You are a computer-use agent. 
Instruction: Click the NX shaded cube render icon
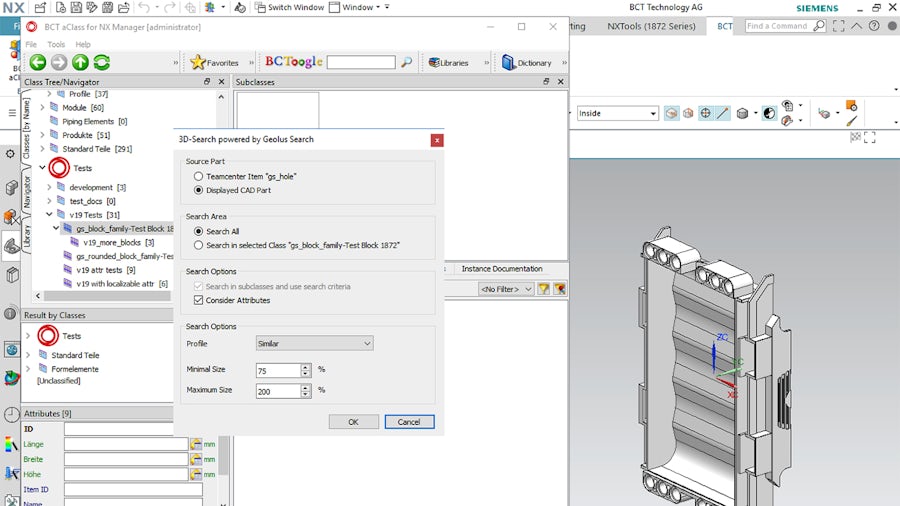click(742, 113)
